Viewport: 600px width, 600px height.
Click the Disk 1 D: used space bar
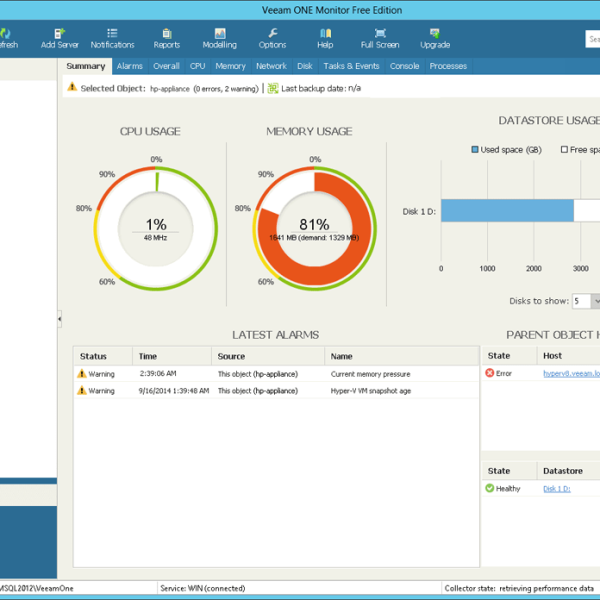[507, 210]
